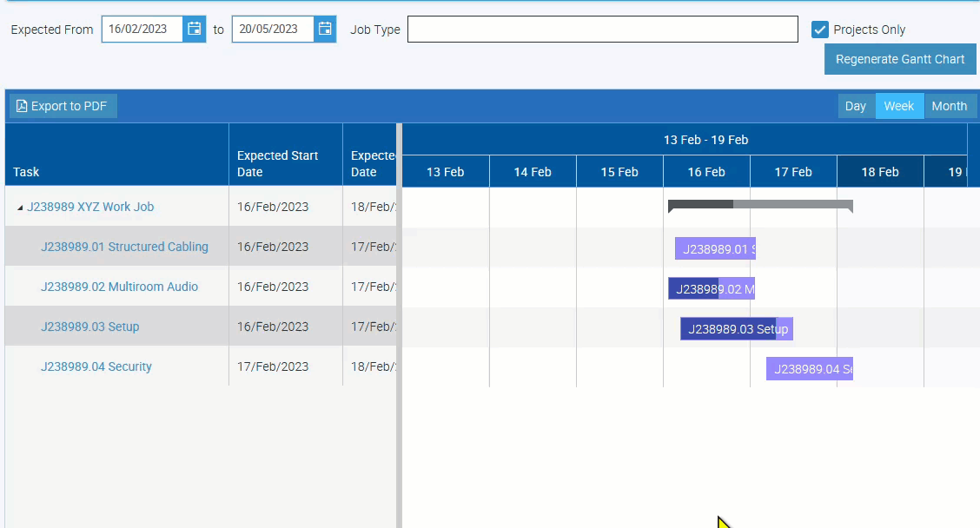Screen dimensions: 980x528
Task: Switch to Day view
Action: pyautogui.click(x=856, y=106)
